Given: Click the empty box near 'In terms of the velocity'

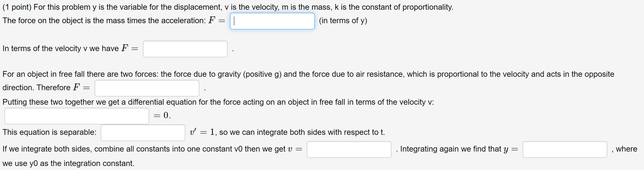Looking at the screenshot, I should click(185, 49).
